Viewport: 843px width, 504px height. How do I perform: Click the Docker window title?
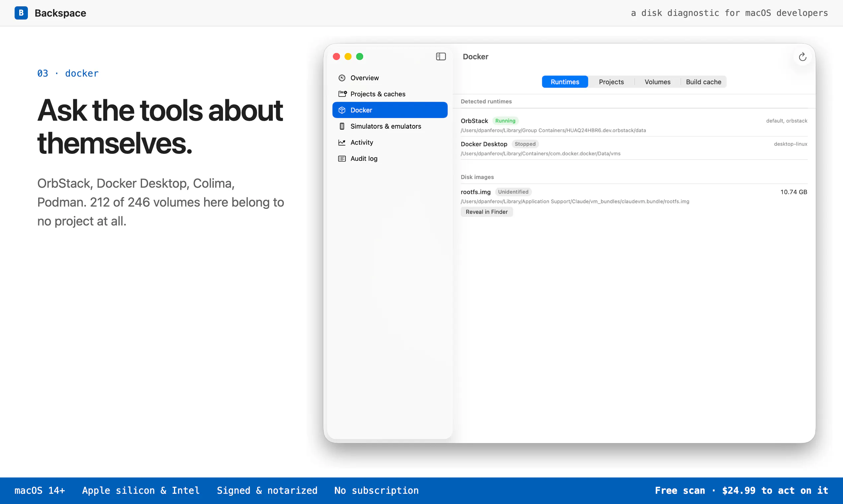tap(475, 57)
